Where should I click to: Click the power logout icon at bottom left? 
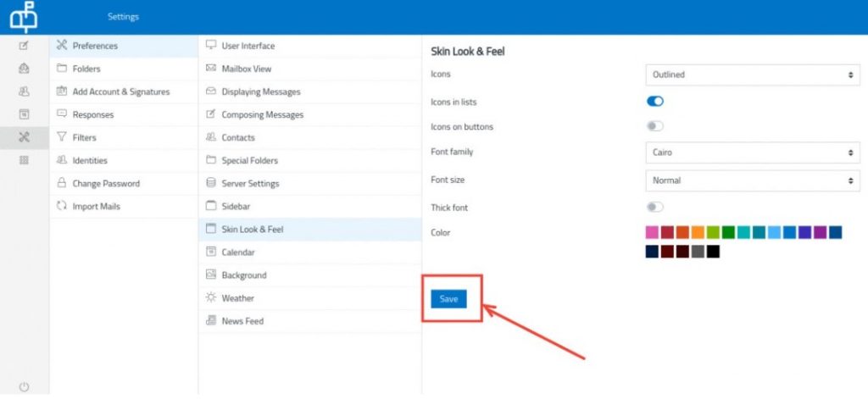[24, 386]
